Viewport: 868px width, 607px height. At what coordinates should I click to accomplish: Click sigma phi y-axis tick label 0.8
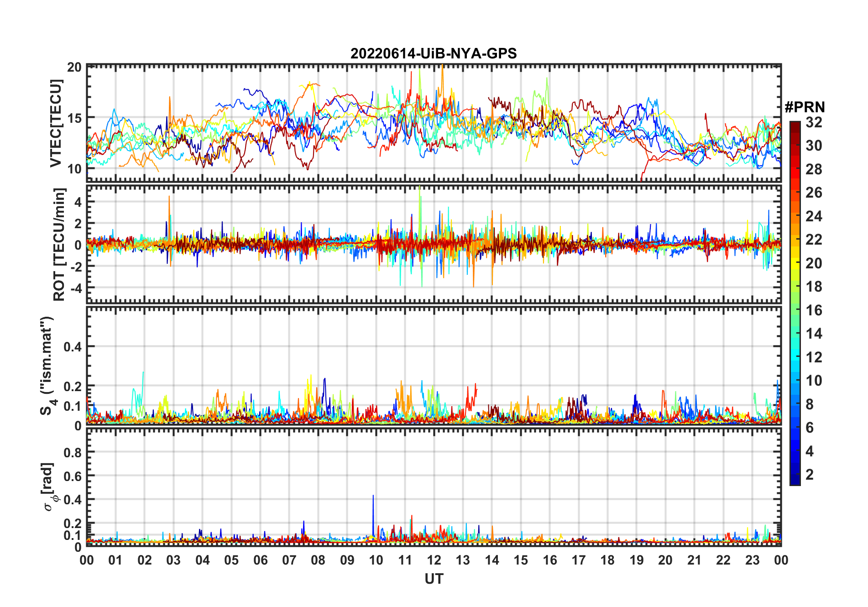pos(73,452)
